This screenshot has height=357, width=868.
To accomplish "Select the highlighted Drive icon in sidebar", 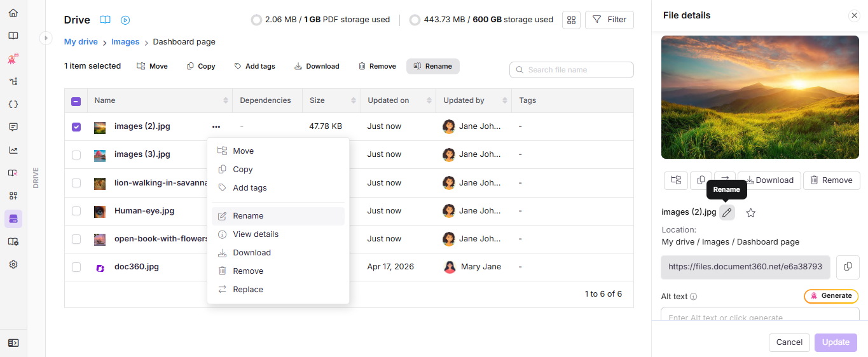I will (x=13, y=219).
